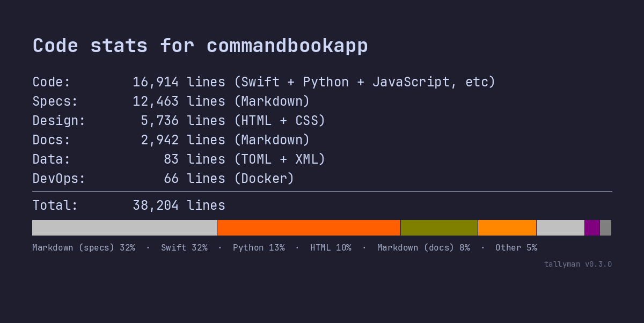Click the 'HTML 10%' legend label
The height and width of the screenshot is (323, 644).
[x=331, y=247]
